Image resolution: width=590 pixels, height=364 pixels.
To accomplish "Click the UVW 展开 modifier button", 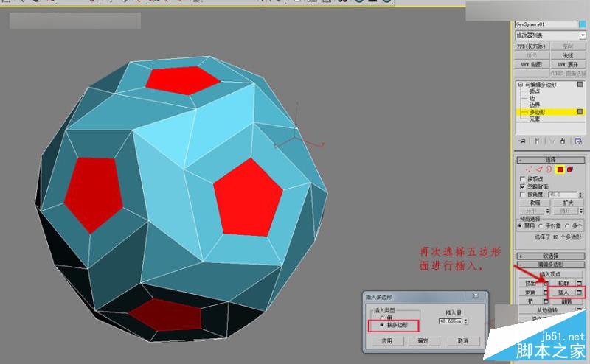I will click(x=568, y=64).
